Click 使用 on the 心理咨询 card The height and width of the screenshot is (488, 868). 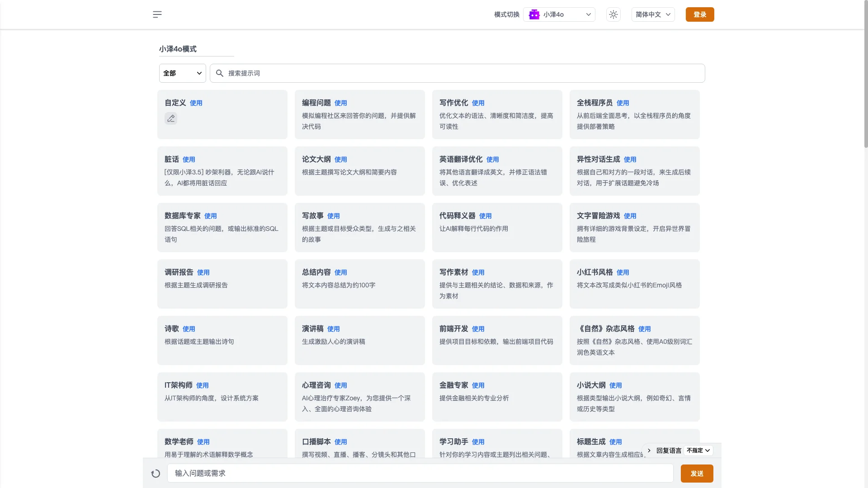(340, 385)
